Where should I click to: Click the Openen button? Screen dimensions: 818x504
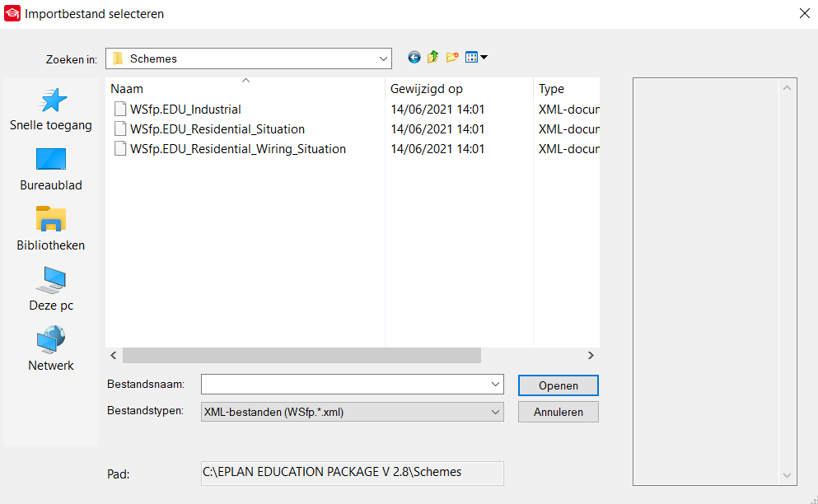point(559,385)
